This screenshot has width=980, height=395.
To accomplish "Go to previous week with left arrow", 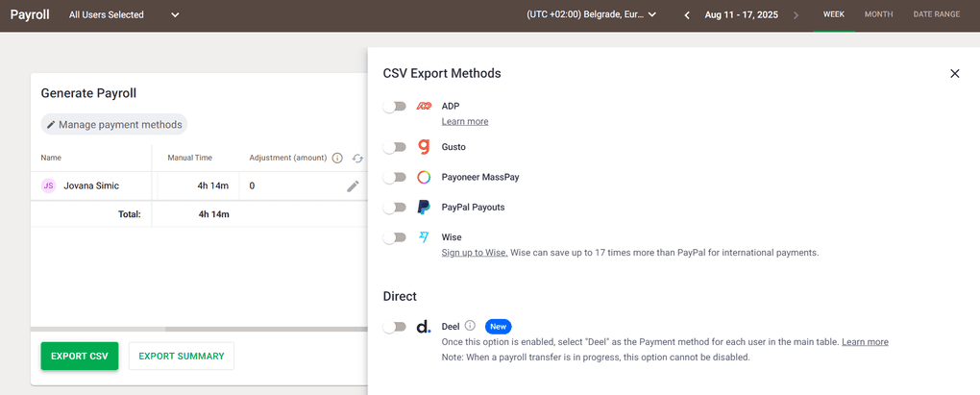I will [x=687, y=15].
